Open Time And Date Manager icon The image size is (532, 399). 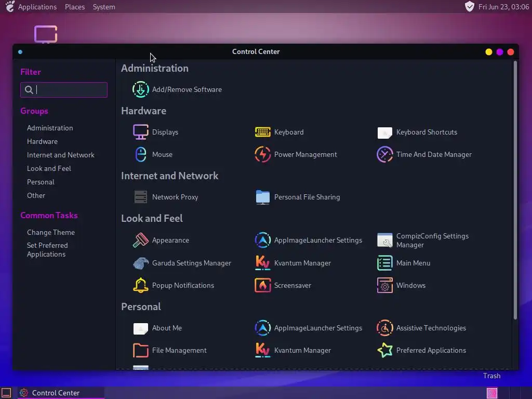click(x=385, y=154)
